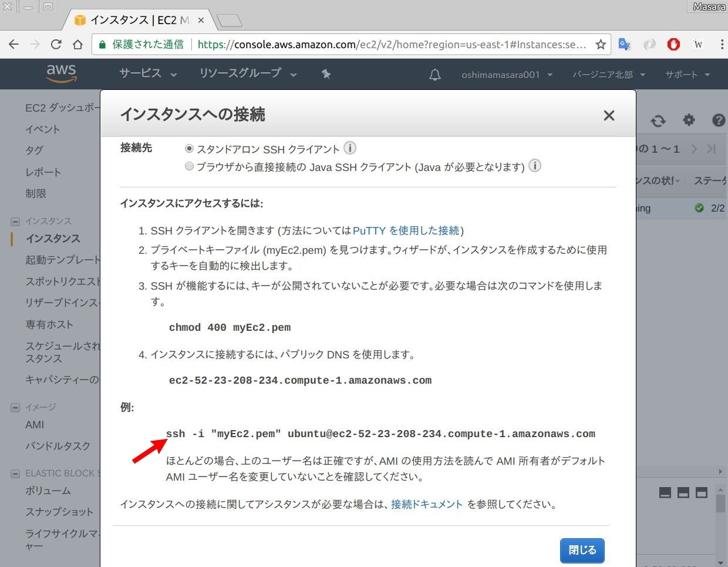Click the grey extension icon beside Translate
This screenshot has width=728, height=567.
(649, 45)
